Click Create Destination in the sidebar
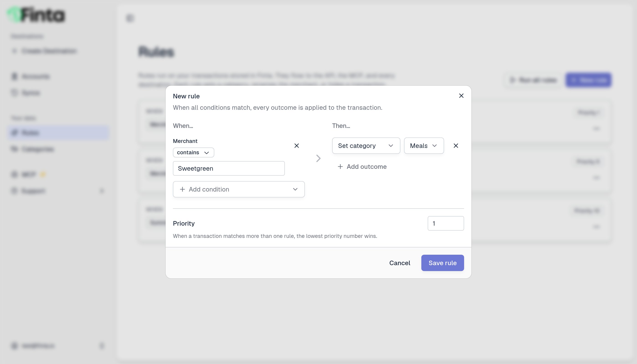This screenshot has height=364, width=637. point(58,51)
